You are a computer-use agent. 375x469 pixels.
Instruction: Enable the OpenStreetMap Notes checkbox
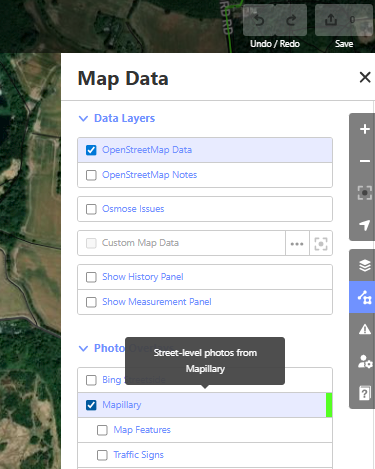tap(91, 175)
